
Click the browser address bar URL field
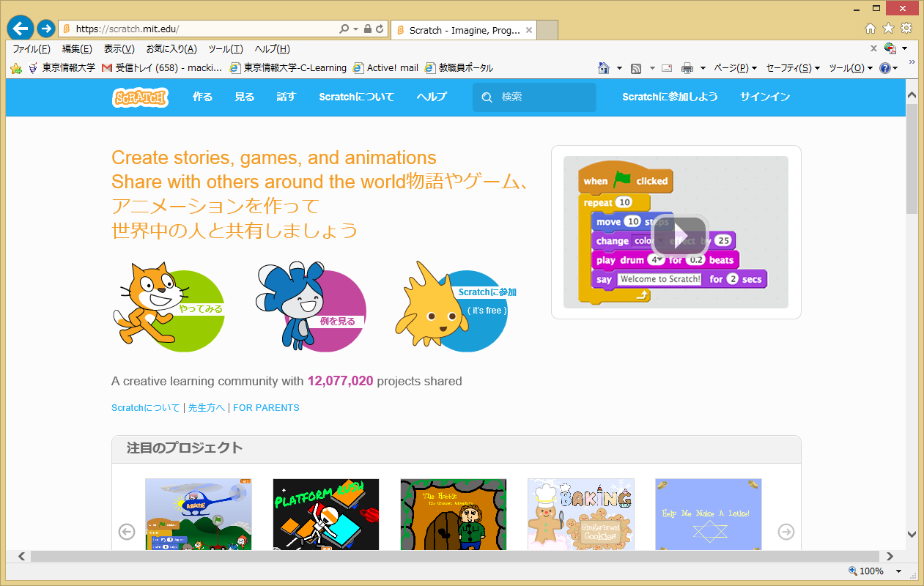pyautogui.click(x=198, y=29)
